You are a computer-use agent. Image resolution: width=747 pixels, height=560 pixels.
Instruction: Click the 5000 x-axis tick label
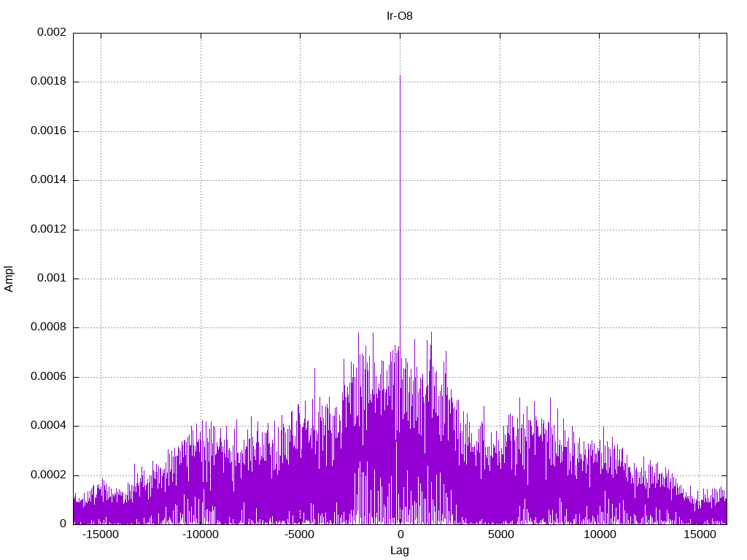tap(500, 534)
